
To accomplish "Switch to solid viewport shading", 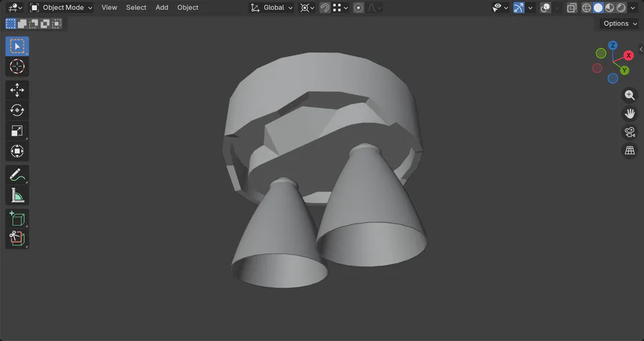I will (x=598, y=7).
